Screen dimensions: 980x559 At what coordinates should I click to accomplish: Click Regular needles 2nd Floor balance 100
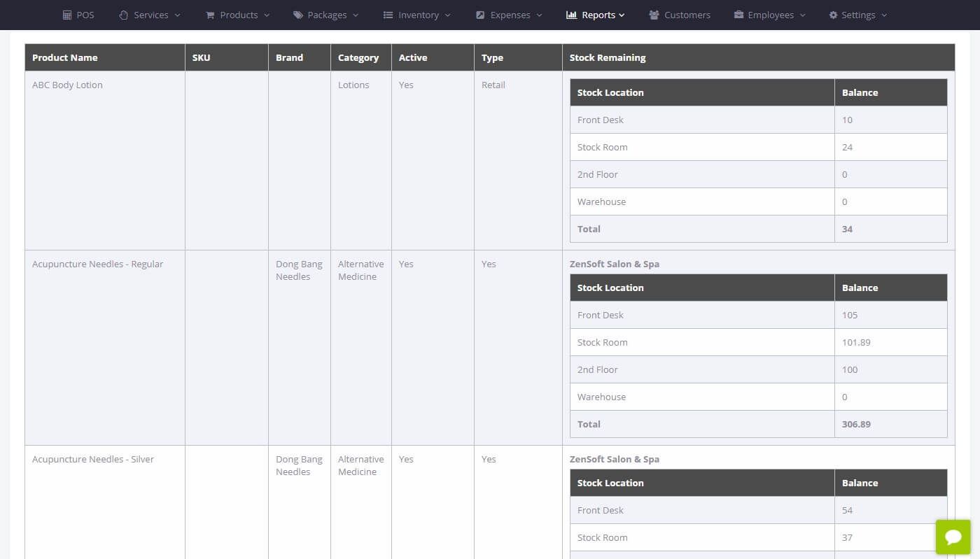pos(850,369)
